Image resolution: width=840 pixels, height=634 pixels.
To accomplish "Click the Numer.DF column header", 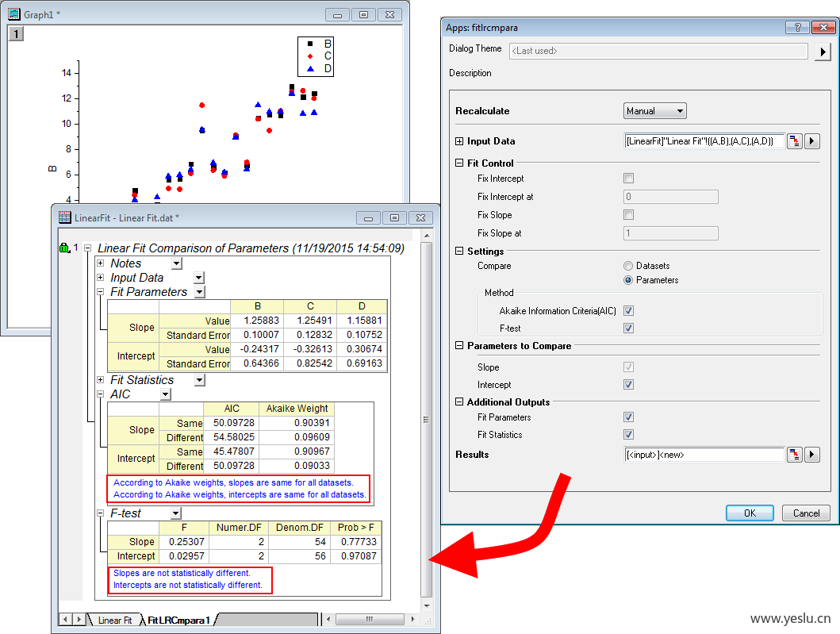I will (239, 528).
